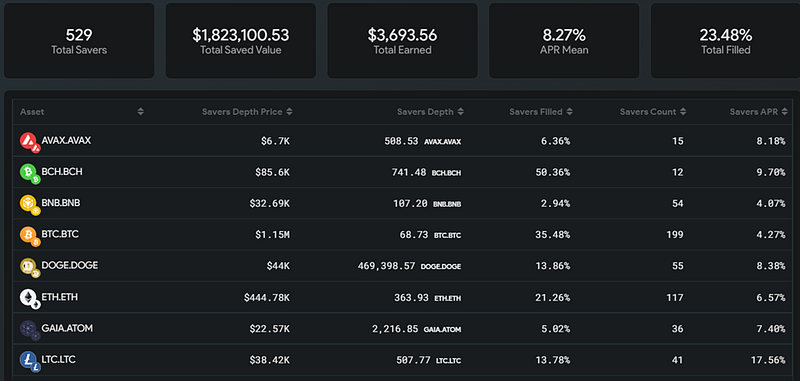Click the 2,216.85 savers depth value
This screenshot has width=800, height=381.
click(x=395, y=329)
